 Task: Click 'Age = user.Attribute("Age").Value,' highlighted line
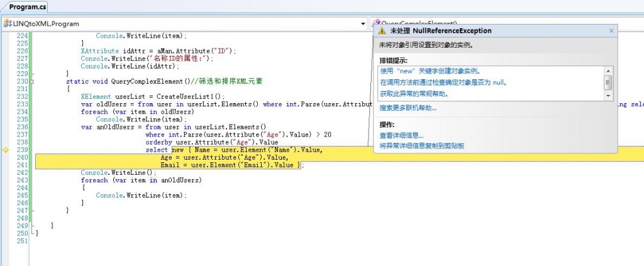pyautogui.click(x=225, y=158)
